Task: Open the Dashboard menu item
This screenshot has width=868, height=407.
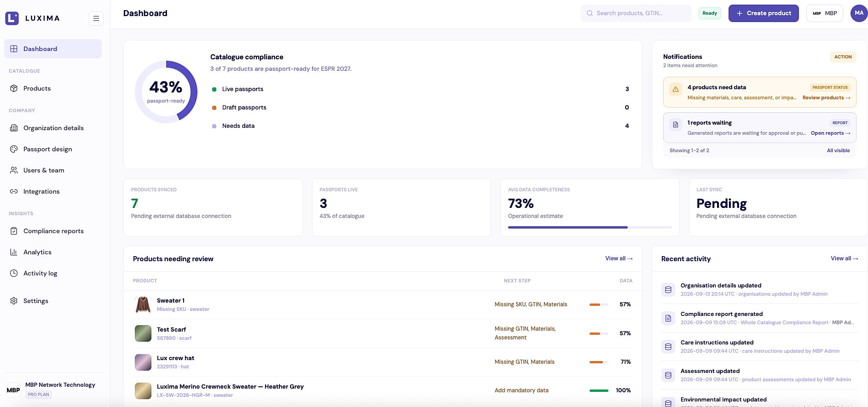Action: point(53,49)
